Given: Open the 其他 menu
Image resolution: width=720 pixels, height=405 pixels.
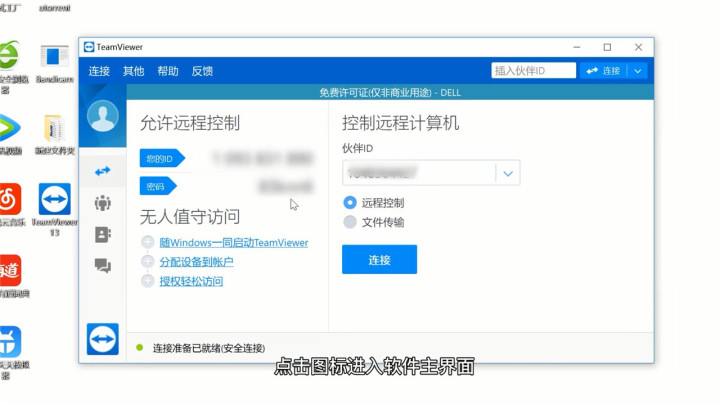Looking at the screenshot, I should (x=134, y=71).
